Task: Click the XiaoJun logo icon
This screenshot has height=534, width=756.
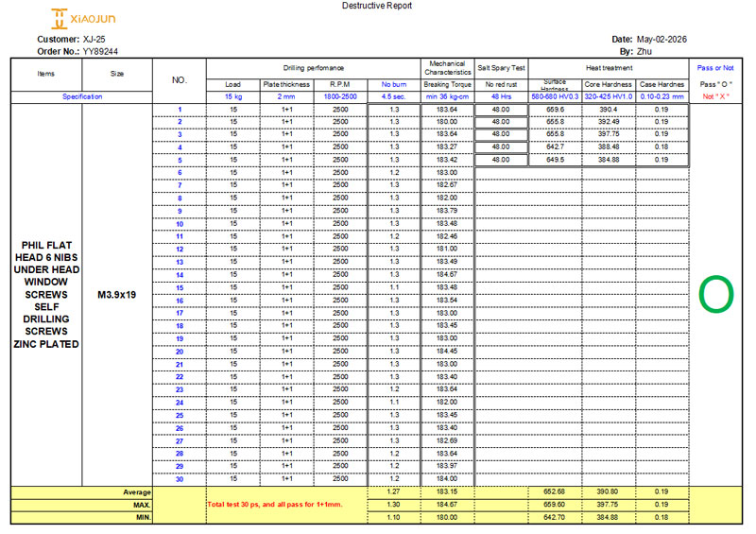Action: tap(59, 19)
